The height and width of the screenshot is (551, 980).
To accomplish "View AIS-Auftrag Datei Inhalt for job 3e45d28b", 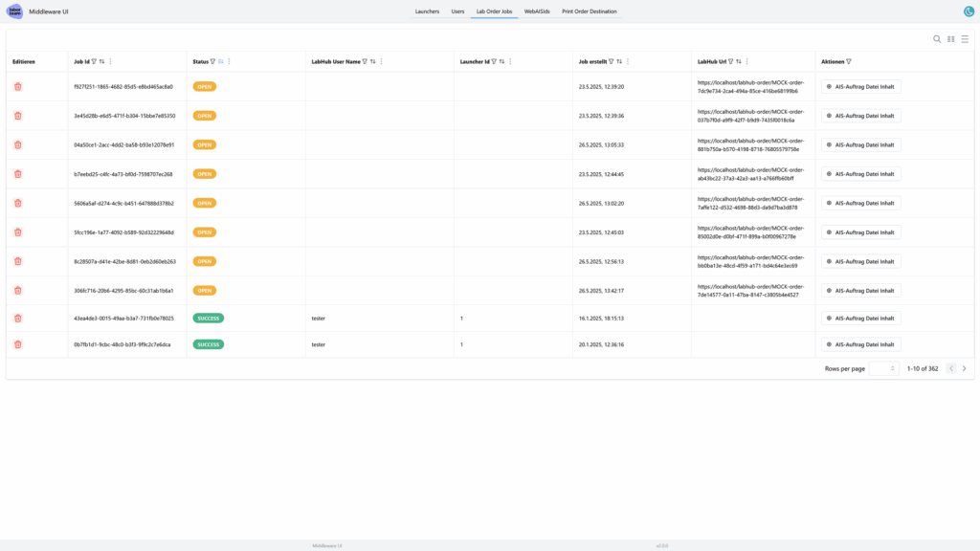I will pyautogui.click(x=860, y=116).
